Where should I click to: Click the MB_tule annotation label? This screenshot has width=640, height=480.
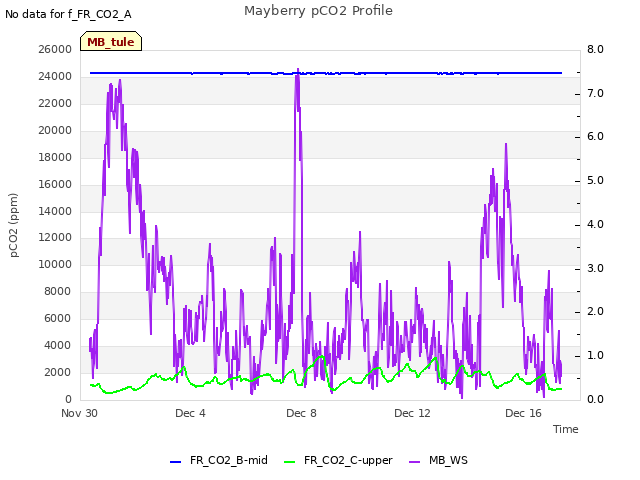point(111,42)
